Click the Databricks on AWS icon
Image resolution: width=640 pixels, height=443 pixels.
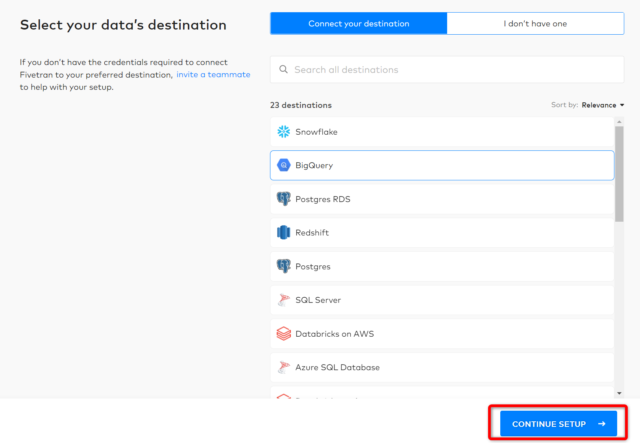click(x=284, y=334)
